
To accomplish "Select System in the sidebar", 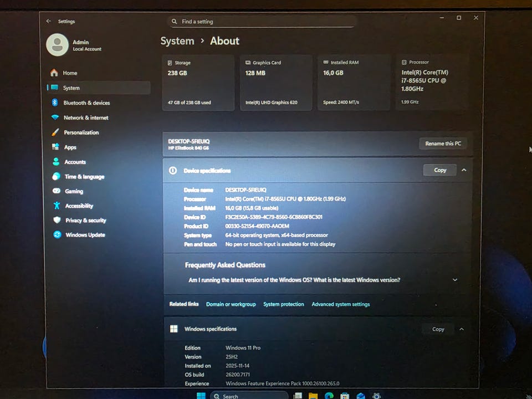I will click(x=99, y=88).
